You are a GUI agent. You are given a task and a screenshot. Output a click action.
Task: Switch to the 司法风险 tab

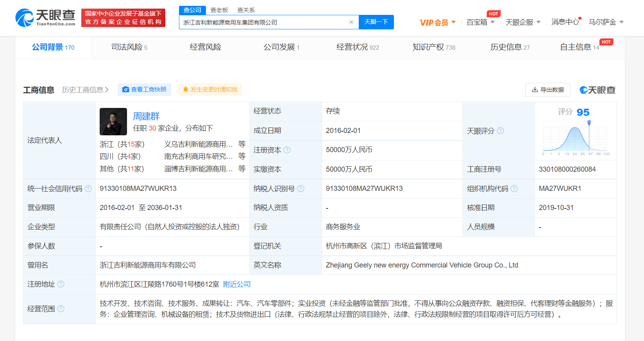tap(129, 47)
